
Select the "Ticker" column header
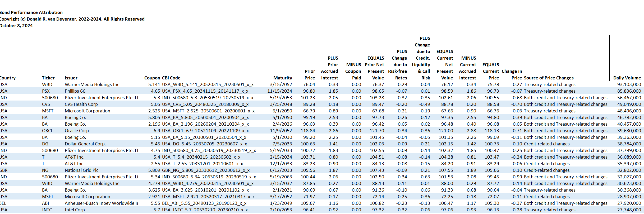click(x=48, y=78)
